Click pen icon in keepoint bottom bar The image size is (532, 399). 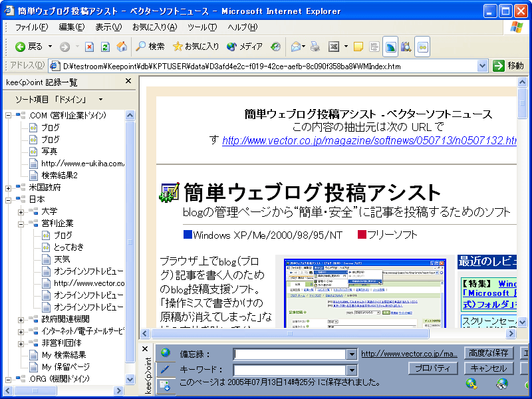coord(165,369)
